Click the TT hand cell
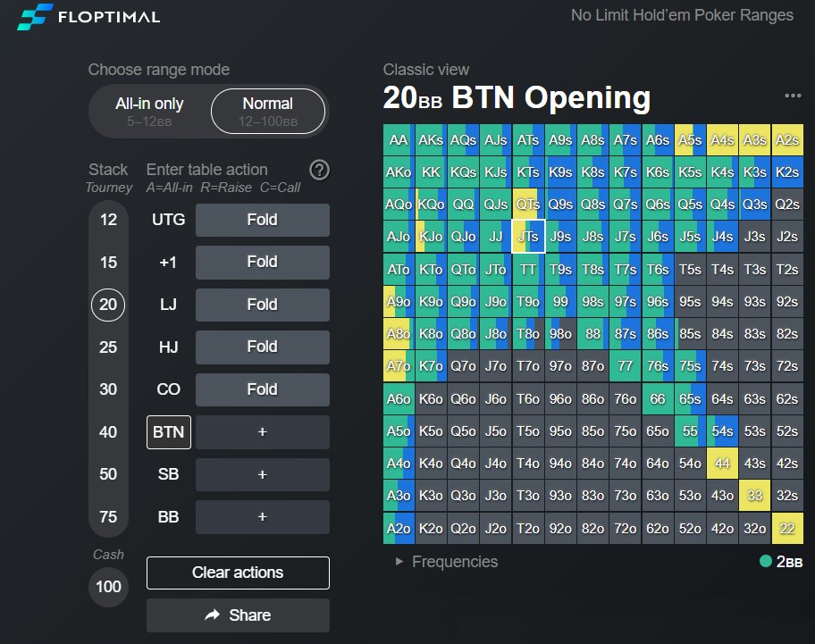Screen dimensions: 815x644 point(528,270)
